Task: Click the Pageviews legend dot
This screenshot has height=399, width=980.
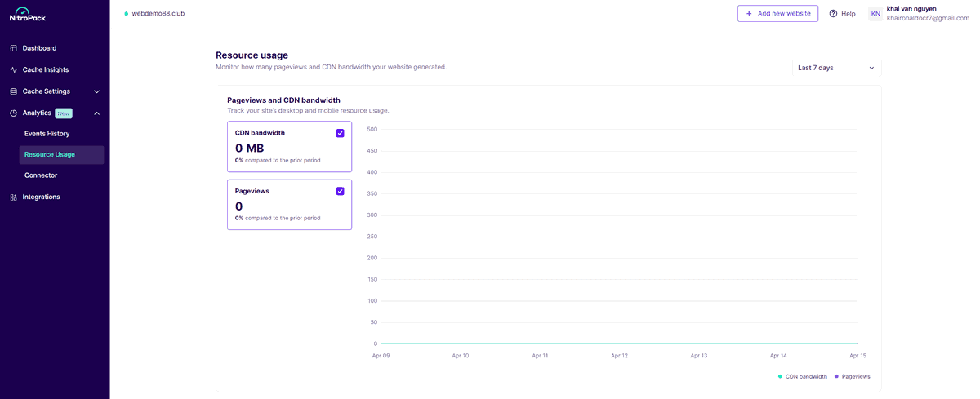Action: click(837, 376)
